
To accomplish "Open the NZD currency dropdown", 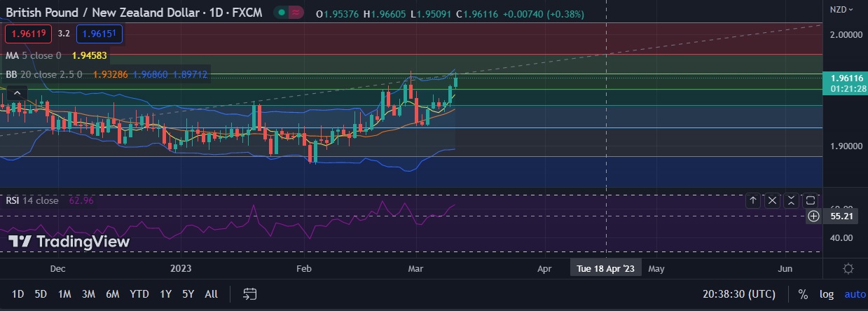I will (x=841, y=10).
